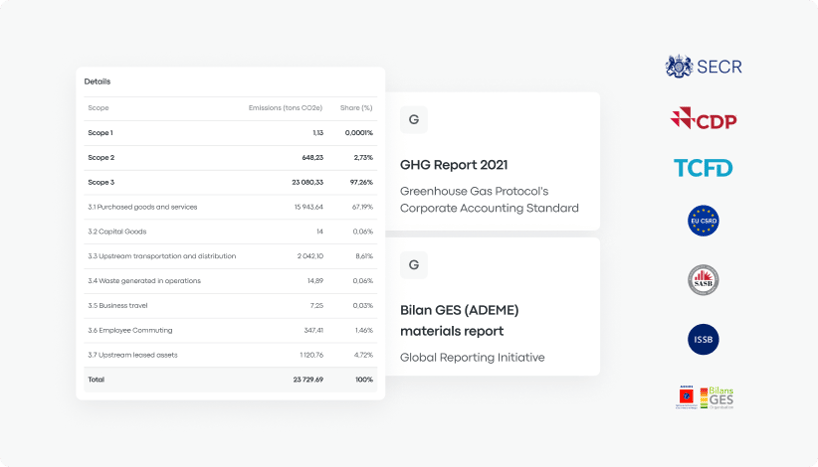This screenshot has width=818, height=467.
Task: Click the Details heading
Action: tap(97, 81)
